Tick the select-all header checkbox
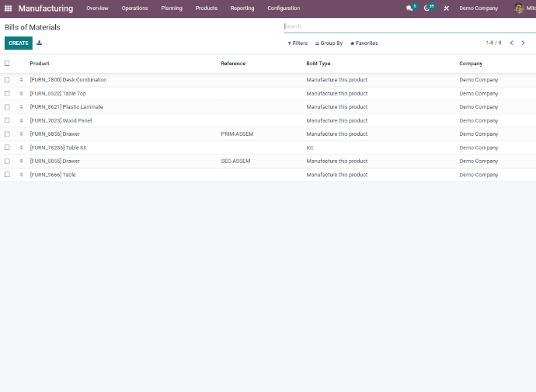 pyautogui.click(x=7, y=64)
